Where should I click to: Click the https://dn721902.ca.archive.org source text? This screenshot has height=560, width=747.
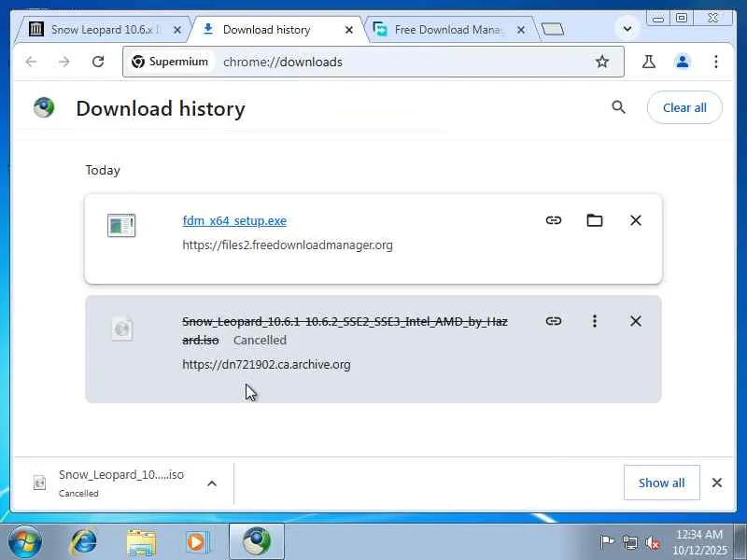266,364
